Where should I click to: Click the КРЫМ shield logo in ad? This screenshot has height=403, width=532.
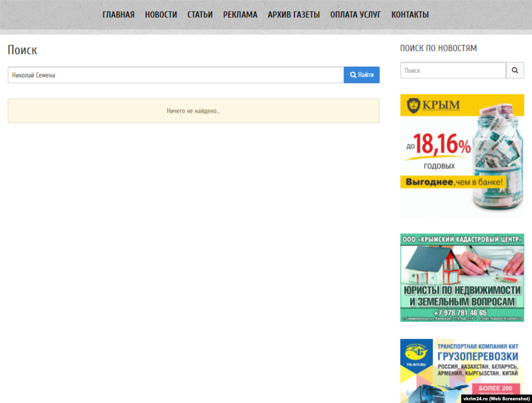click(414, 106)
